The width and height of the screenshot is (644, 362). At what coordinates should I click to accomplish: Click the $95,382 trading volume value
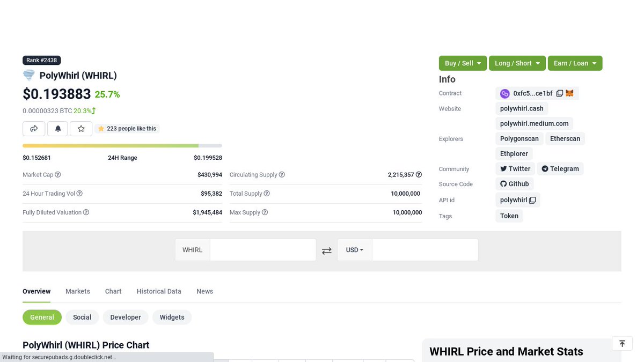[x=211, y=194]
